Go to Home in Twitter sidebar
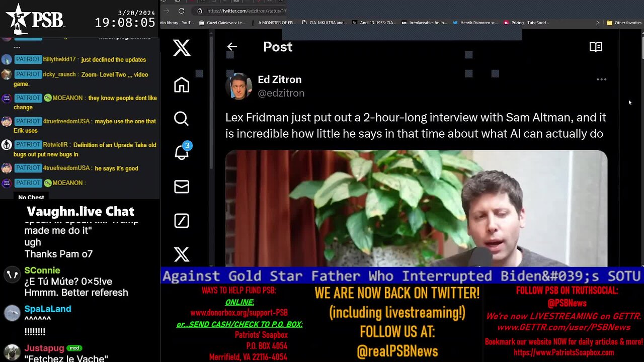644x362 pixels. [x=182, y=84]
